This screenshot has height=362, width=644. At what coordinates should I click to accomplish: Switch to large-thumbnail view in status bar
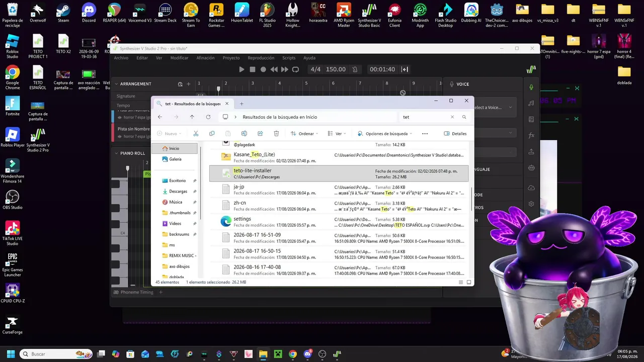(469, 283)
